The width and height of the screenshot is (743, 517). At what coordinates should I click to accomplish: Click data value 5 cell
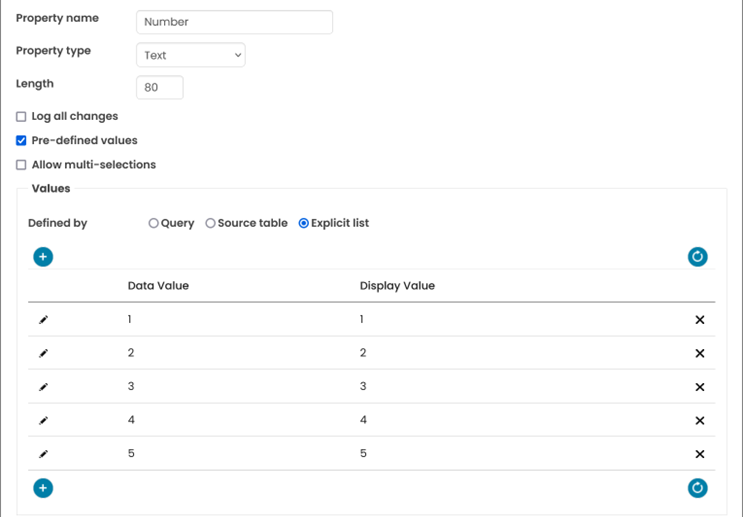pyautogui.click(x=131, y=454)
